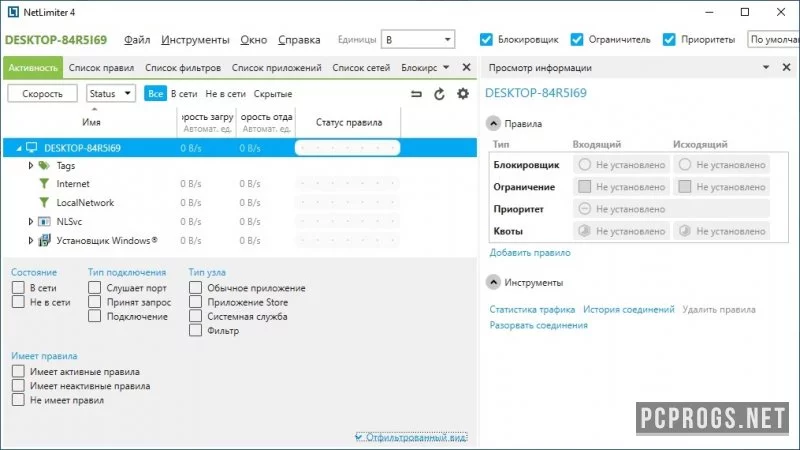Open the tab overflow arrow next to Блокирс
This screenshot has height=450, width=800.
click(446, 67)
